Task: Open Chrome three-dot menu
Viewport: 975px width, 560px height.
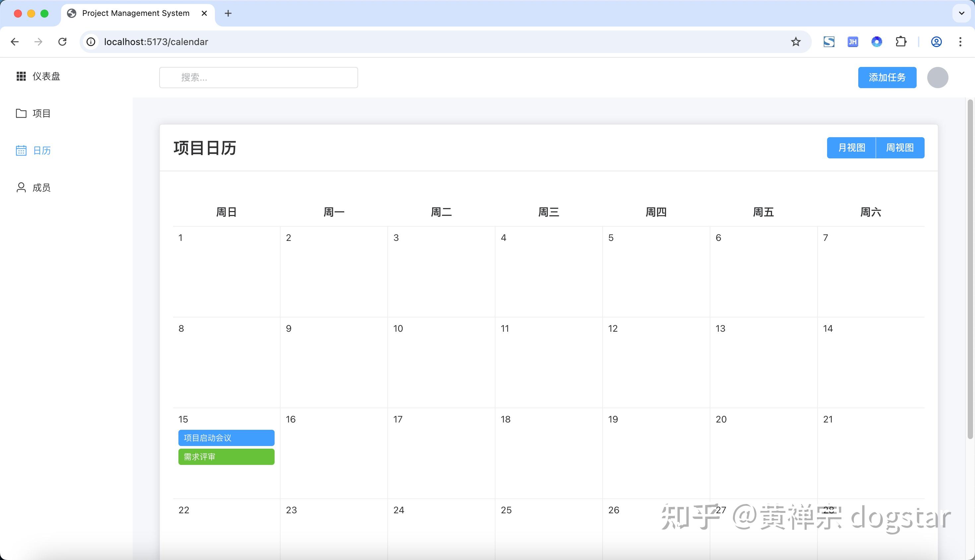Action: [x=960, y=41]
